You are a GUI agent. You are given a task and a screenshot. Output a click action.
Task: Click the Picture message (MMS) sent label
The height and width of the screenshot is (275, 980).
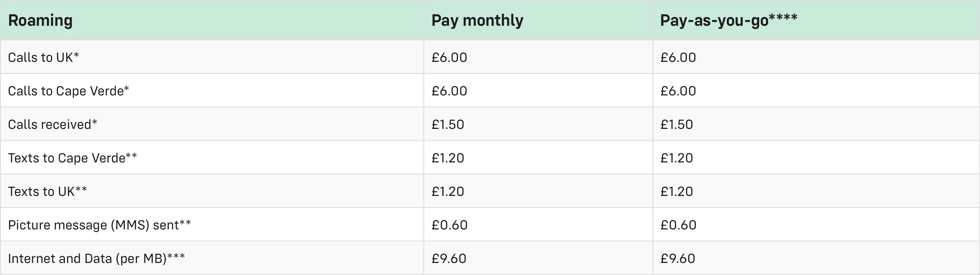tap(99, 225)
